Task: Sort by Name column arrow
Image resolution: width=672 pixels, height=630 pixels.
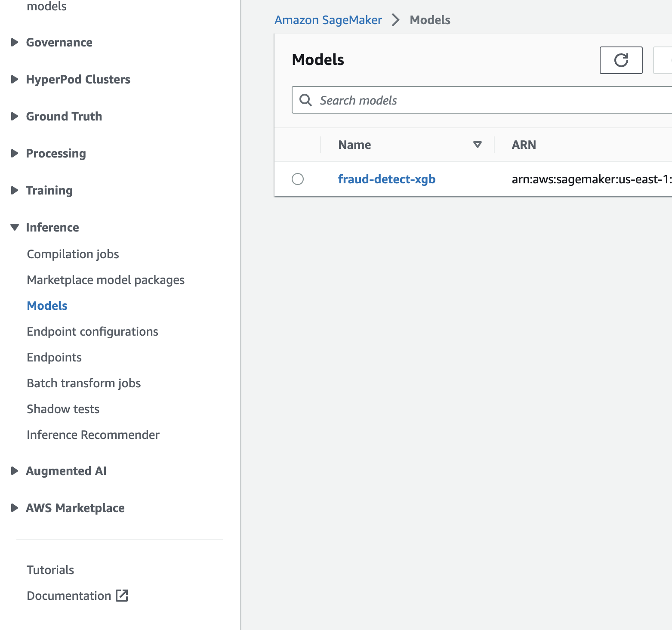Action: click(x=477, y=145)
